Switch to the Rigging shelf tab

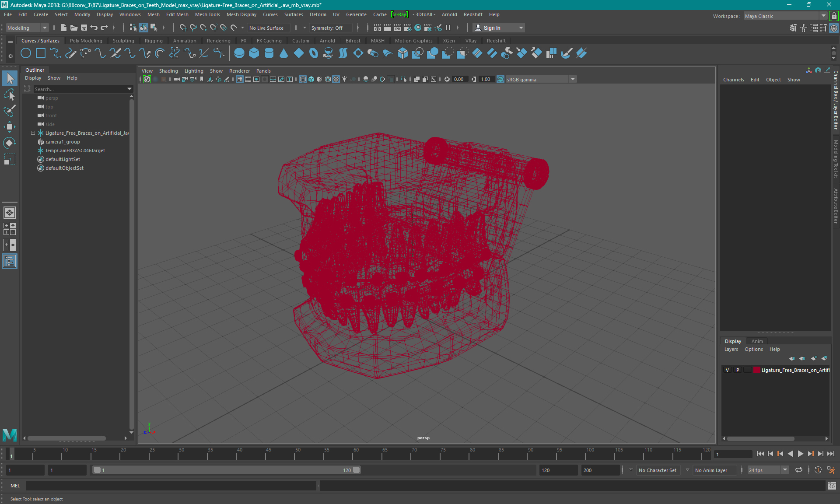154,41
